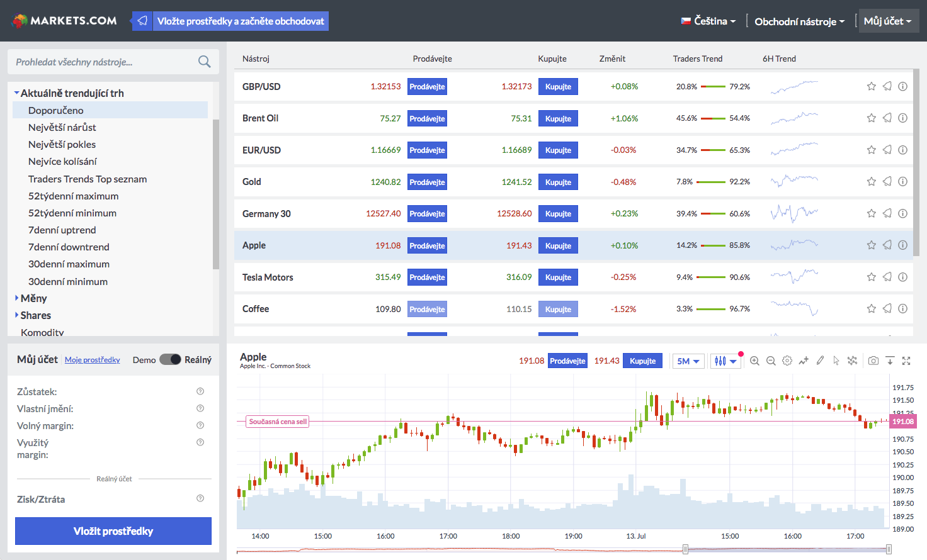Screen dimensions: 927x560
Task: Click Kupujte for Gold
Action: tap(558, 182)
